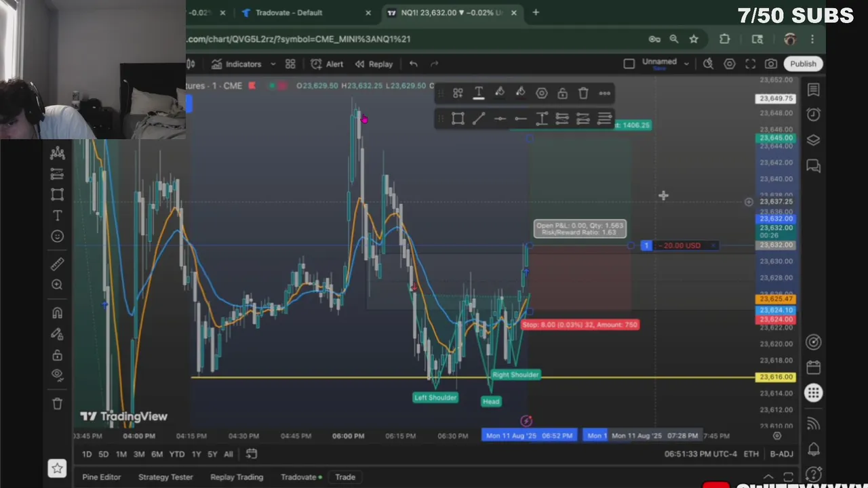The height and width of the screenshot is (488, 868).
Task: Set the YTD time range
Action: [176, 454]
